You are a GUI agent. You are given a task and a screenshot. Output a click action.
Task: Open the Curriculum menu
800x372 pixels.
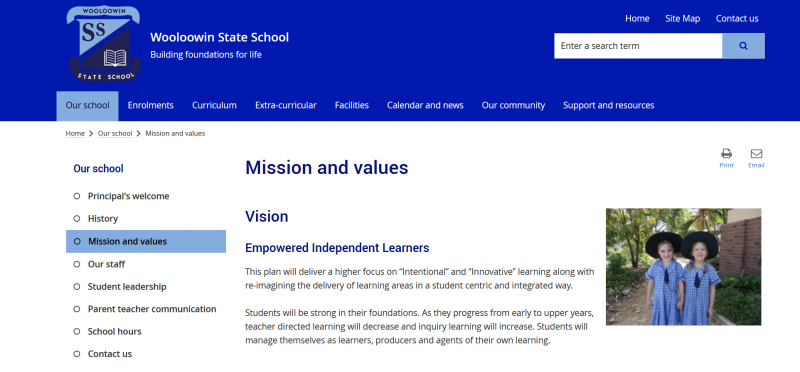click(214, 106)
